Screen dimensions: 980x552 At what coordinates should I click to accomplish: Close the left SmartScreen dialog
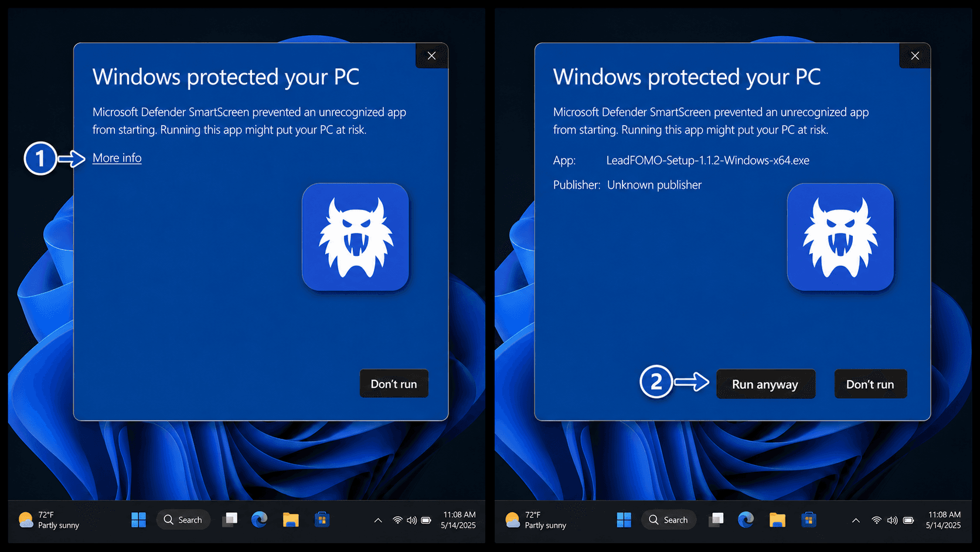[432, 56]
